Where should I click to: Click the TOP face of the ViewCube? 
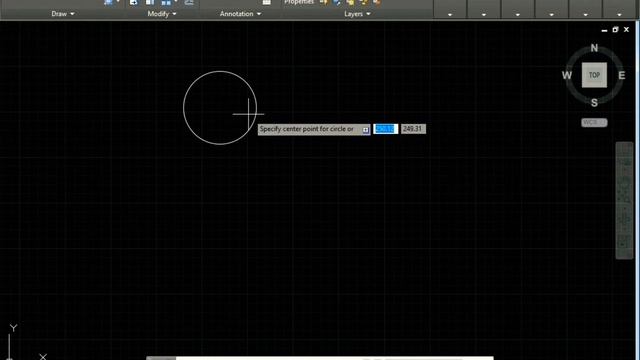(594, 75)
